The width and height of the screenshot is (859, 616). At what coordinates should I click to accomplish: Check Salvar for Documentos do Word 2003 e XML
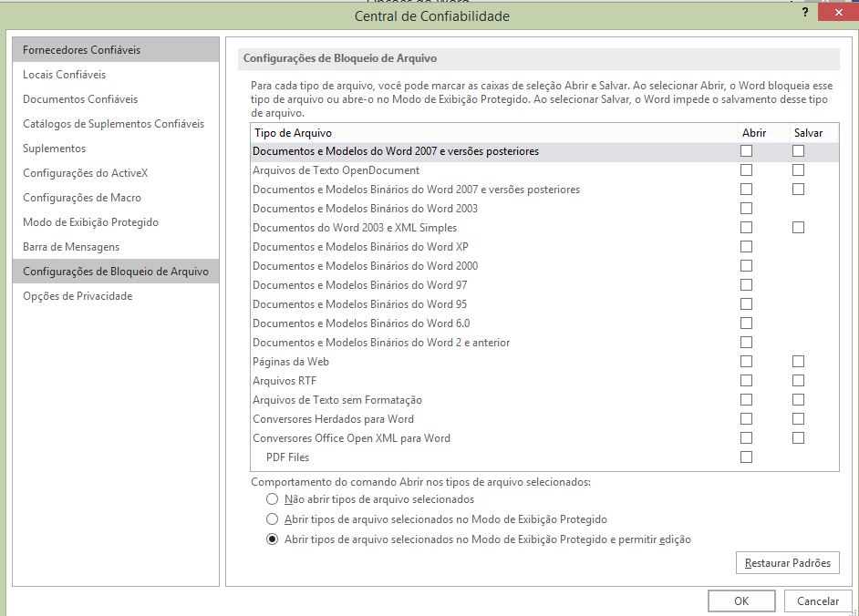798,227
